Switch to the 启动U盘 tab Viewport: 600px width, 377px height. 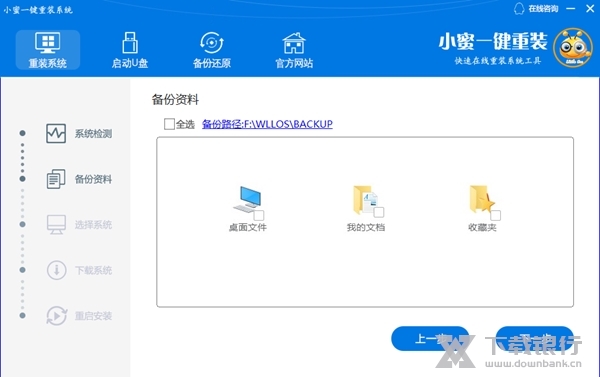click(x=130, y=50)
